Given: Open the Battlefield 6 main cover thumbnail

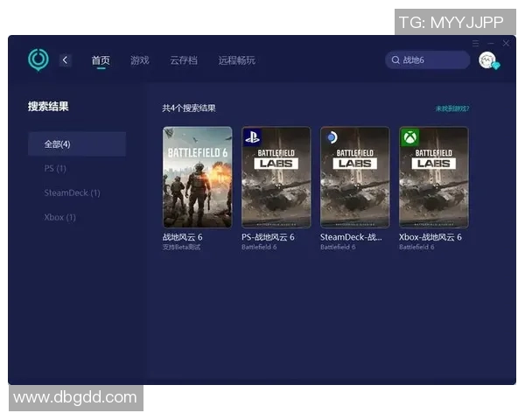Looking at the screenshot, I should point(198,177).
